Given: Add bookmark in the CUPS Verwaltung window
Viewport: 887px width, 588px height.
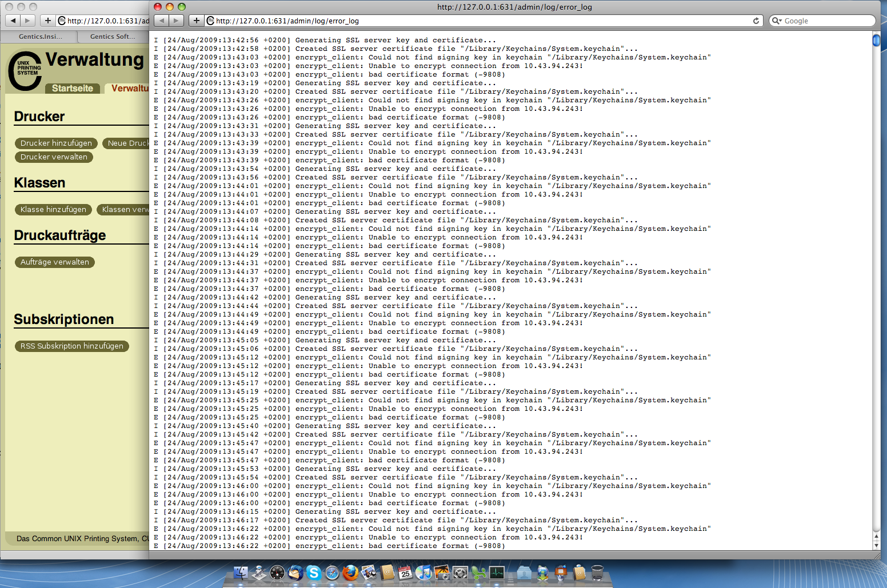Looking at the screenshot, I should pos(48,21).
